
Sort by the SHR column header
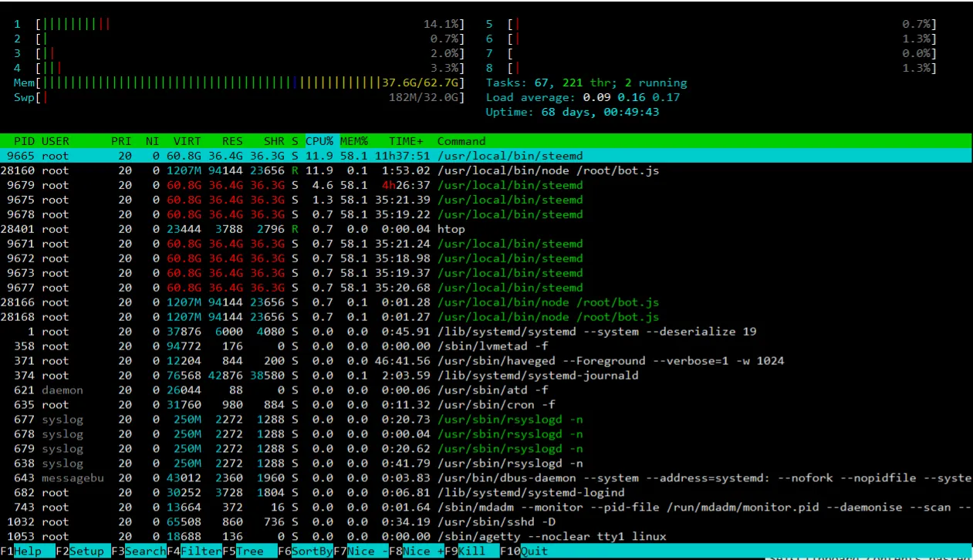(x=274, y=141)
